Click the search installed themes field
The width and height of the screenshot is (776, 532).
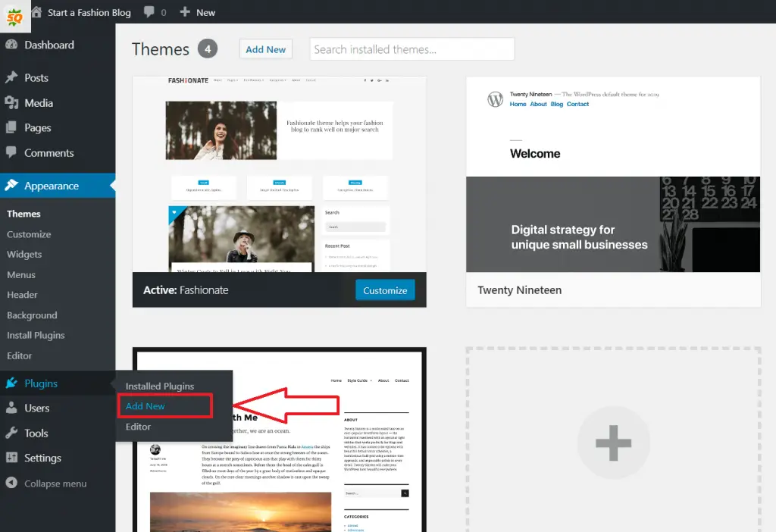point(411,49)
